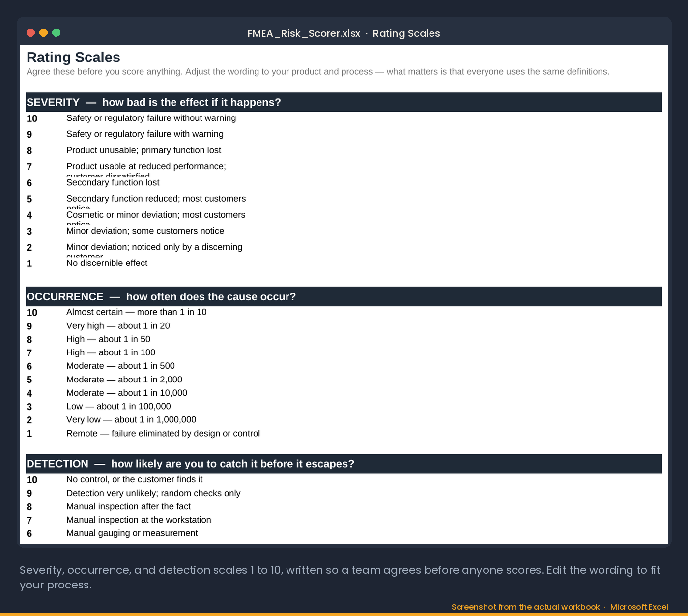Click the green maximize window dot
The height and width of the screenshot is (616, 688).
pos(56,33)
